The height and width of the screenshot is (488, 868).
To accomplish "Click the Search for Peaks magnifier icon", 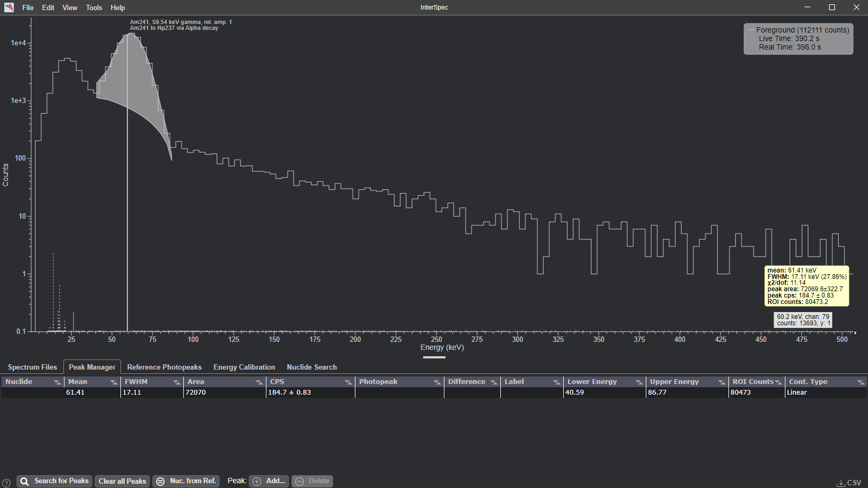I will coord(25,481).
